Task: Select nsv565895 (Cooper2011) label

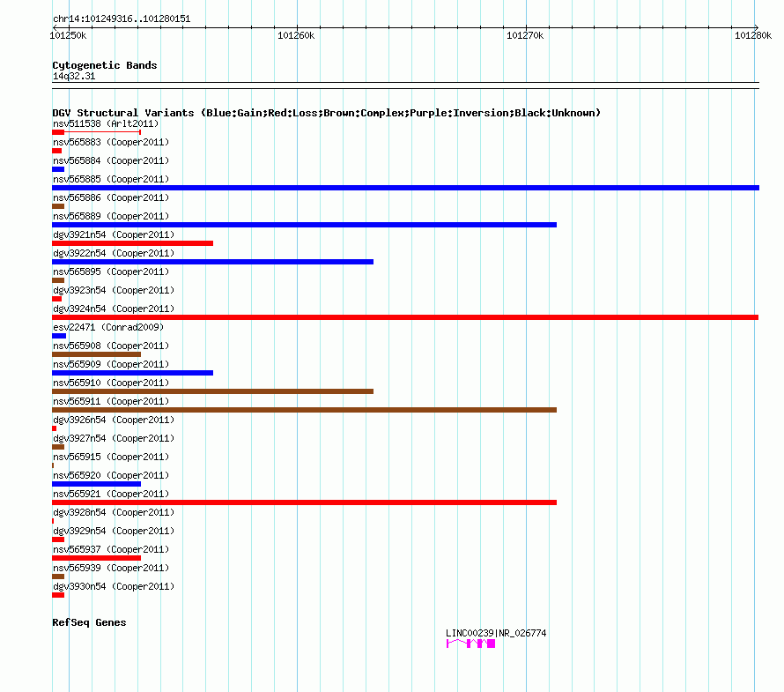Action: (x=111, y=272)
